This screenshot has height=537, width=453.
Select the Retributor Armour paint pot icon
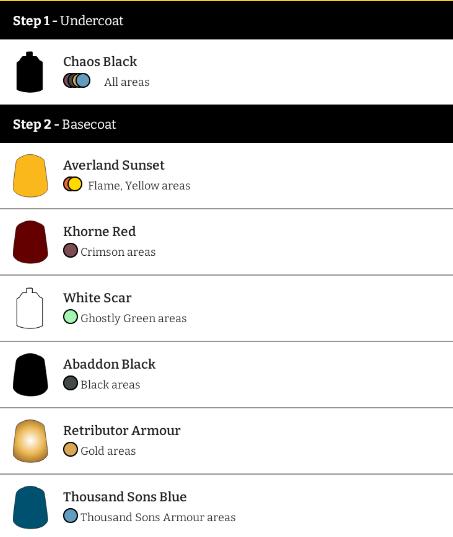[x=30, y=441]
